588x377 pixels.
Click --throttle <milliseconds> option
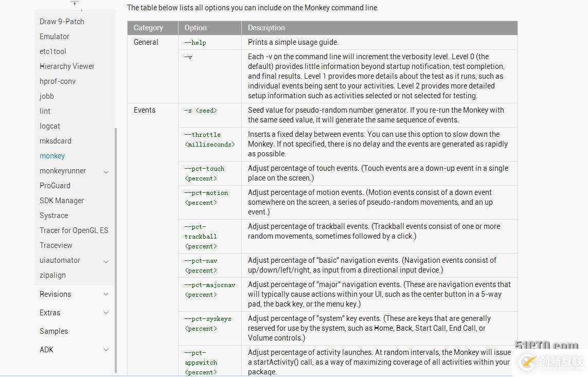tap(209, 145)
